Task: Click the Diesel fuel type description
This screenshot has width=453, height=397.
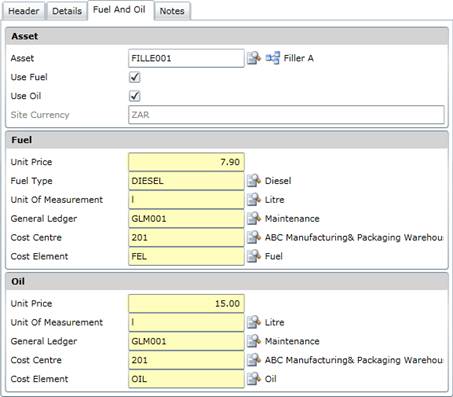Action: (x=278, y=181)
